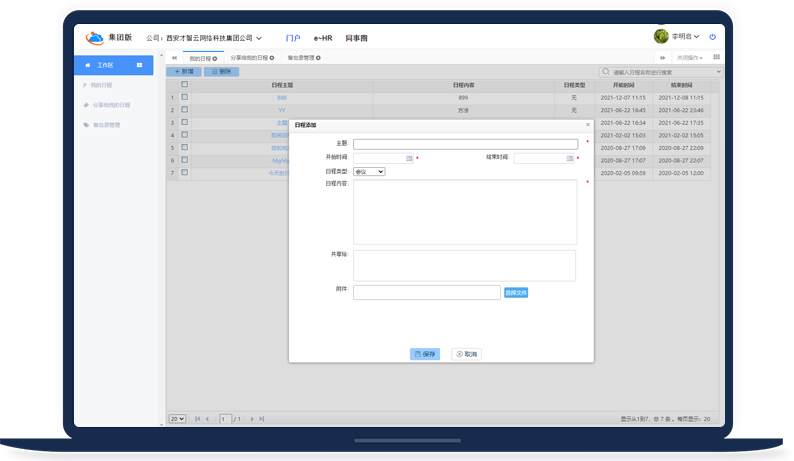Toggle the select-all checkbox in table header
794x461 pixels.
[184, 85]
